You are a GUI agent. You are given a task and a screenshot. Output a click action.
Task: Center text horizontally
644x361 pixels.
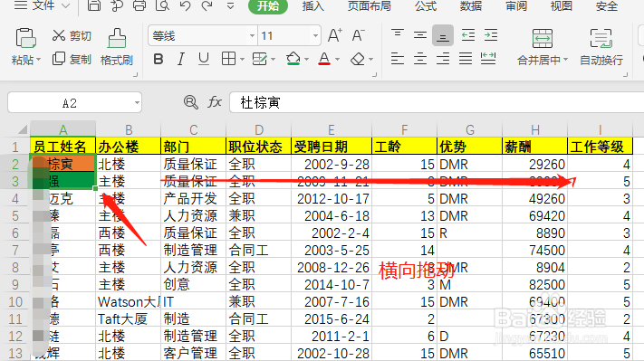(419, 59)
